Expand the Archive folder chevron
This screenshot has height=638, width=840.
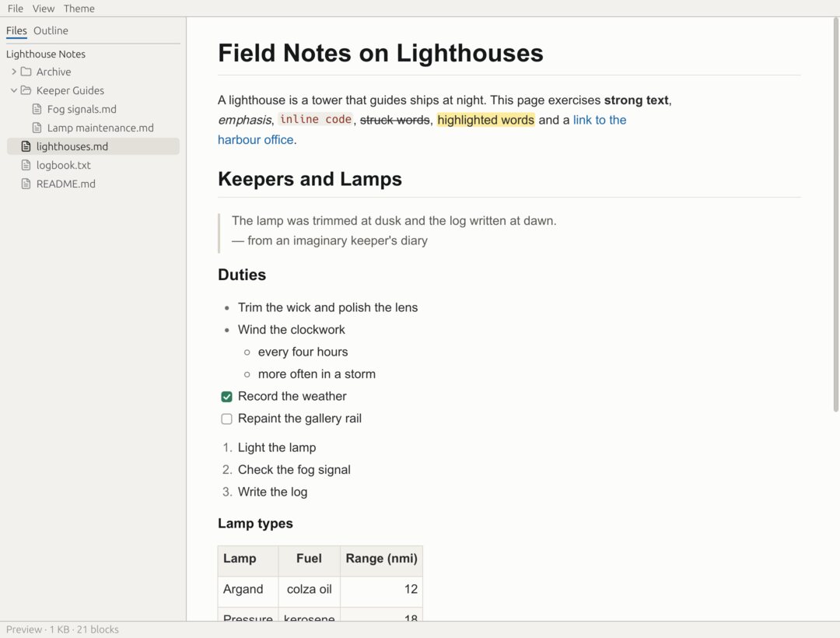point(14,72)
